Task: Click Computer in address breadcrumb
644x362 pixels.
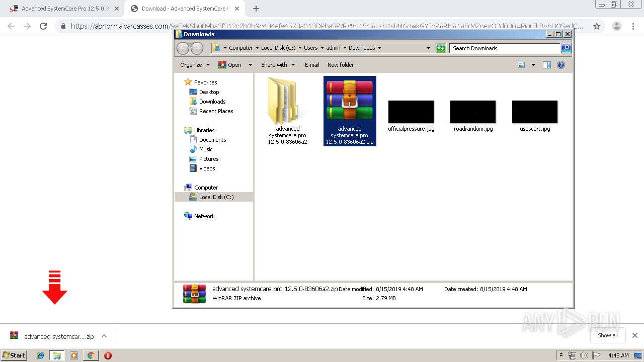Action: click(240, 48)
